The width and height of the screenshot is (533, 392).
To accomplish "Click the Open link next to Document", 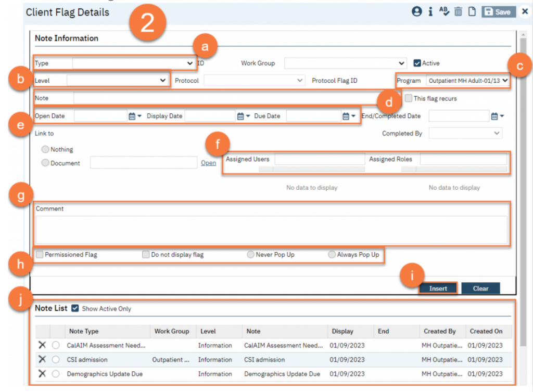I will [x=208, y=163].
